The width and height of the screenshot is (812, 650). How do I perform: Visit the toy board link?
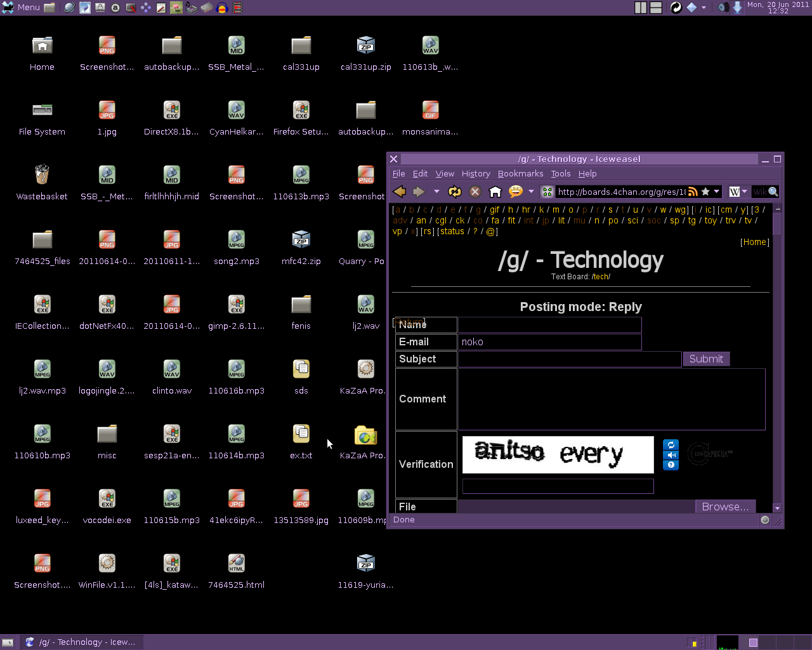point(710,220)
